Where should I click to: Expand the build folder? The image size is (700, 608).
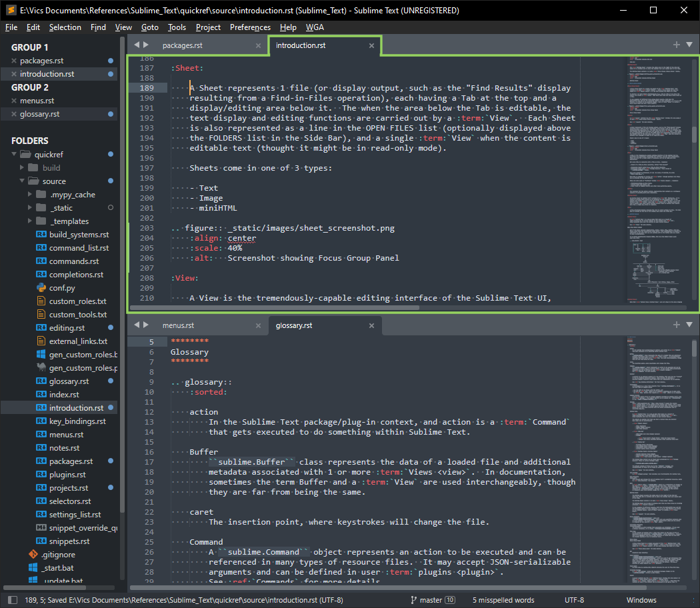tap(23, 168)
